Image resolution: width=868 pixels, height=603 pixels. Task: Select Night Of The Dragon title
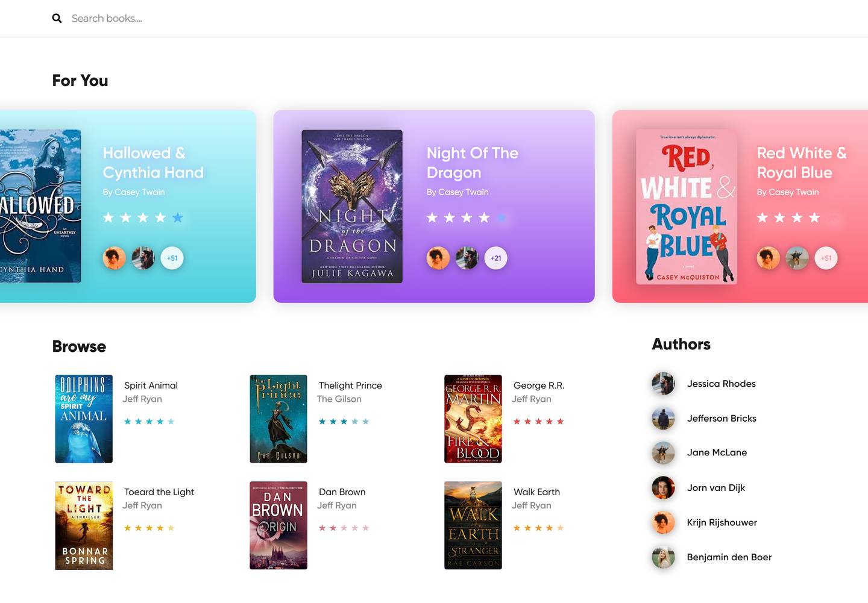(473, 163)
